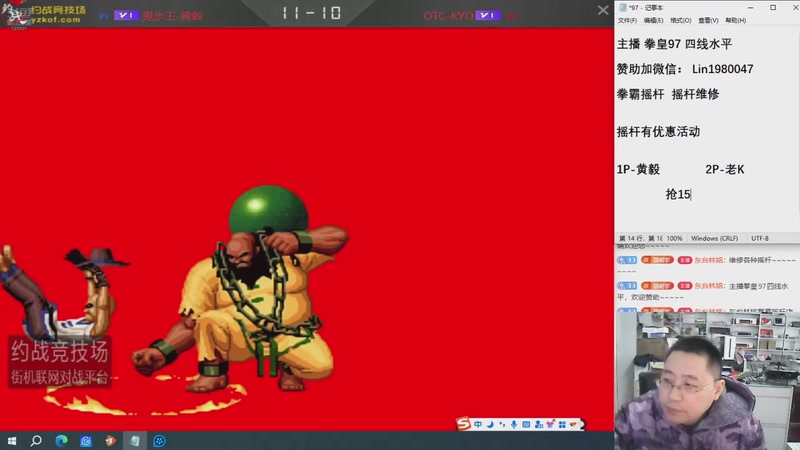Open the Sogou toolbox grid icon
Image resolution: width=800 pixels, height=450 pixels.
click(562, 424)
